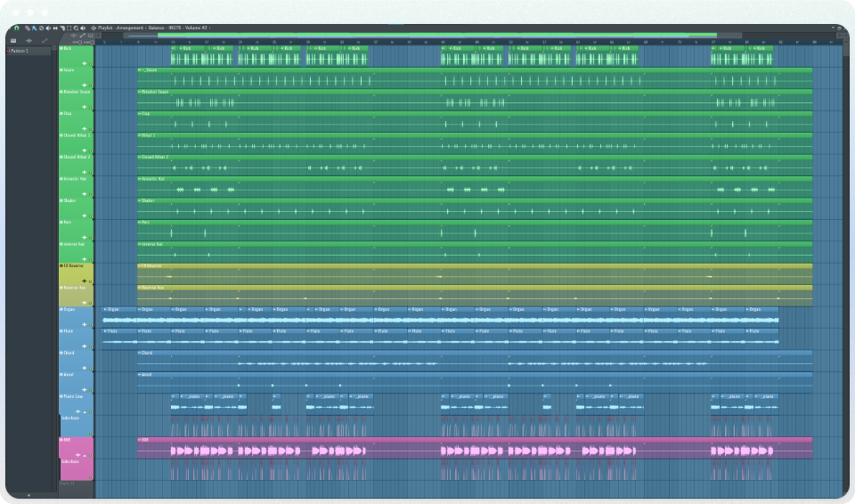This screenshot has width=855, height=504.
Task: Mute the Kick track
Action: click(x=61, y=48)
